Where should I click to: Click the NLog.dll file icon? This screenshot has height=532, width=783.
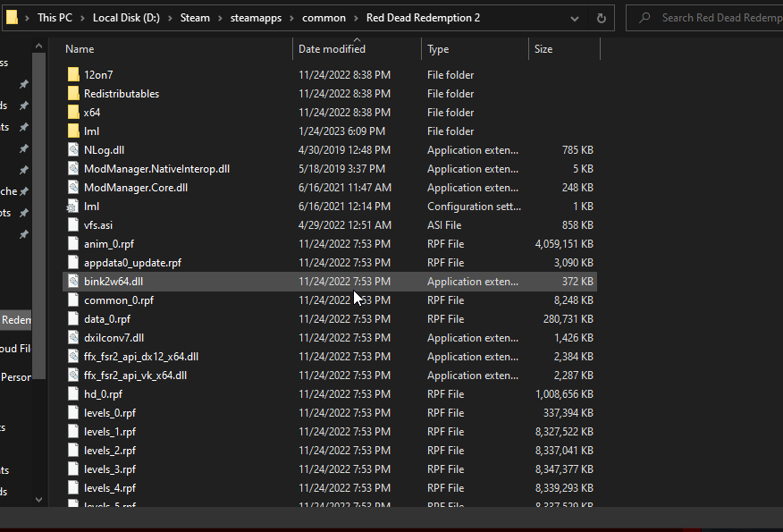74,150
